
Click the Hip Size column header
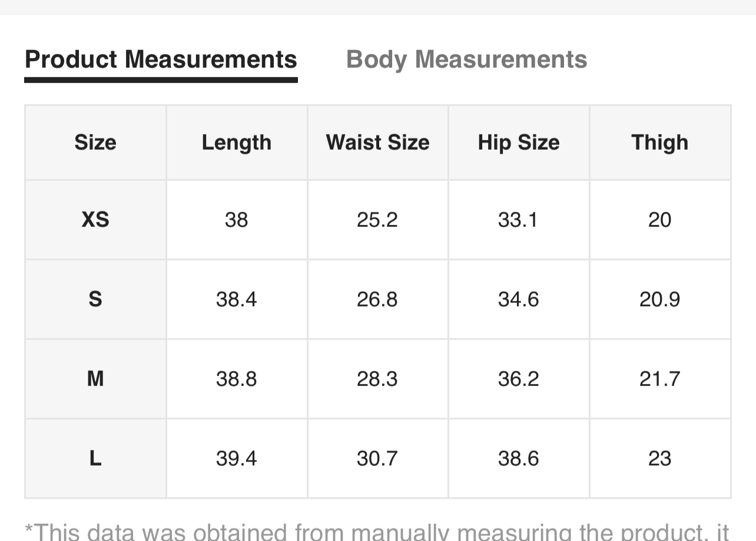tap(518, 143)
